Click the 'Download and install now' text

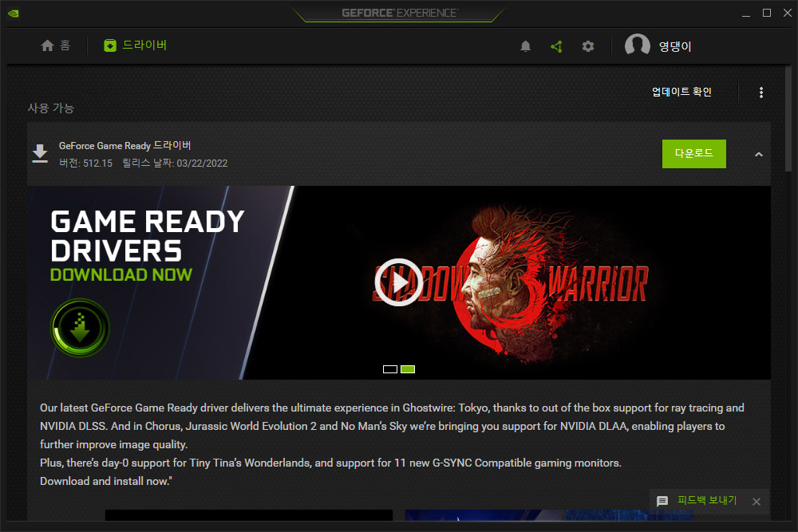pyautogui.click(x=106, y=481)
